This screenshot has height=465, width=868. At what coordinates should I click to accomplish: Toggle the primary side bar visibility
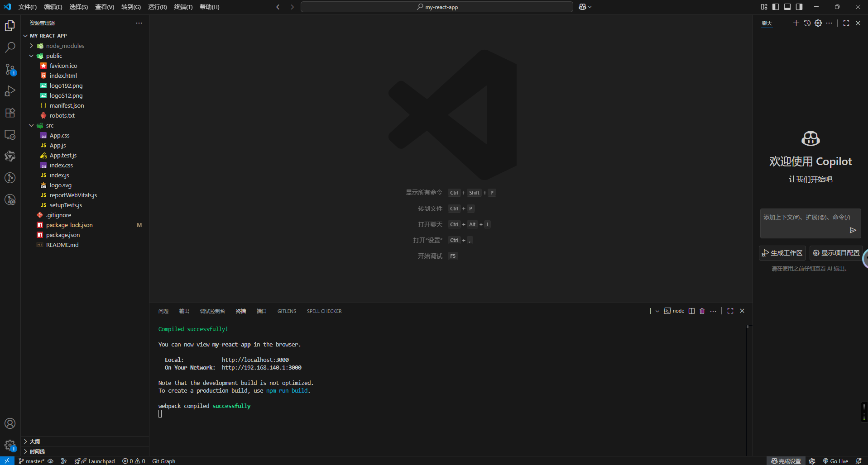pyautogui.click(x=776, y=7)
